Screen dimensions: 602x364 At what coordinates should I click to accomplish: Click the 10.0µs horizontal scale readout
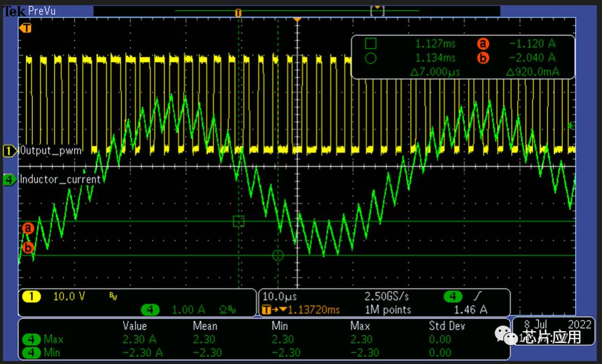click(x=279, y=297)
